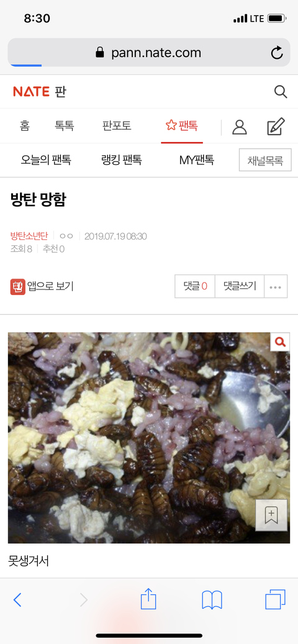Show Safari open tabs icon
This screenshot has width=298, height=644.
point(276,599)
